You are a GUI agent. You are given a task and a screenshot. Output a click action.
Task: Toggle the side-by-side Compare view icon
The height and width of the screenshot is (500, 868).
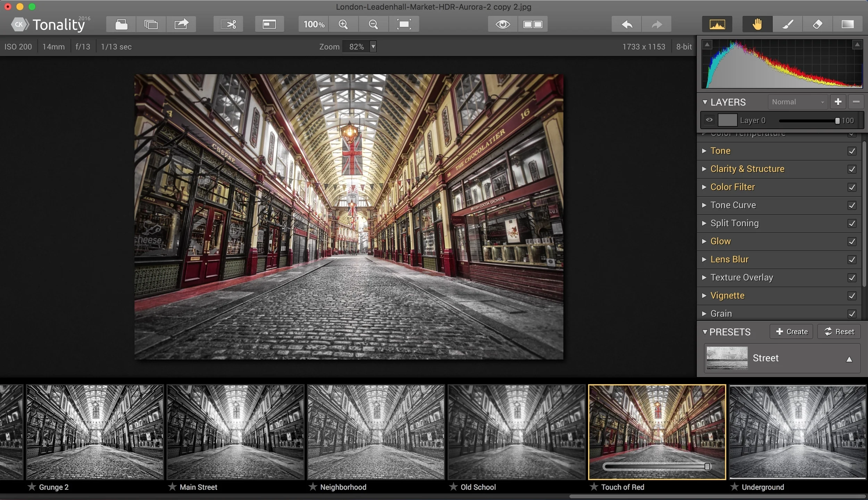(x=533, y=24)
